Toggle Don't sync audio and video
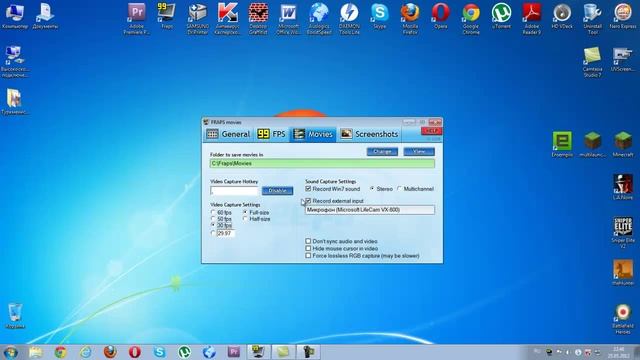Screen dimensions: 640x360 (308, 241)
